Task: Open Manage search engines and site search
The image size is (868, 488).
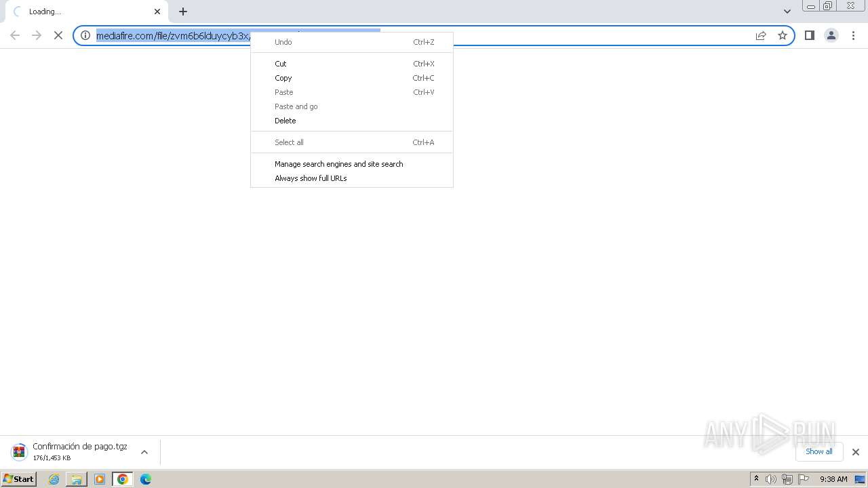Action: [x=352, y=164]
